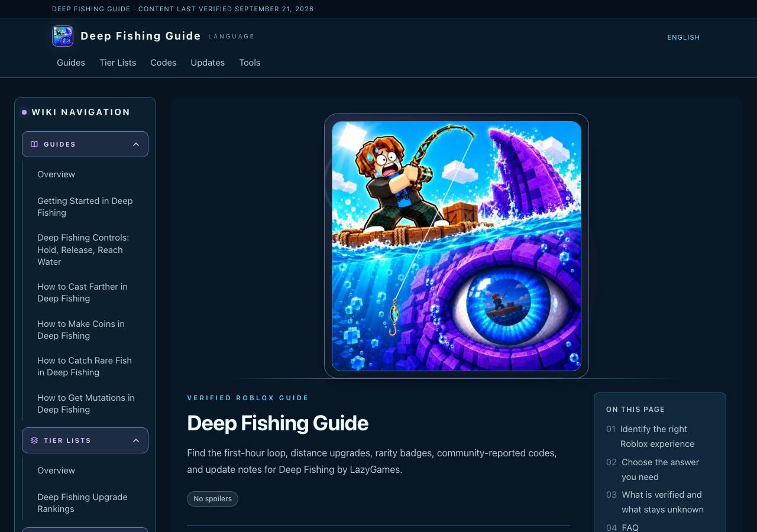The height and width of the screenshot is (532, 757).
Task: Open the Tools top menu
Action: [x=250, y=63]
